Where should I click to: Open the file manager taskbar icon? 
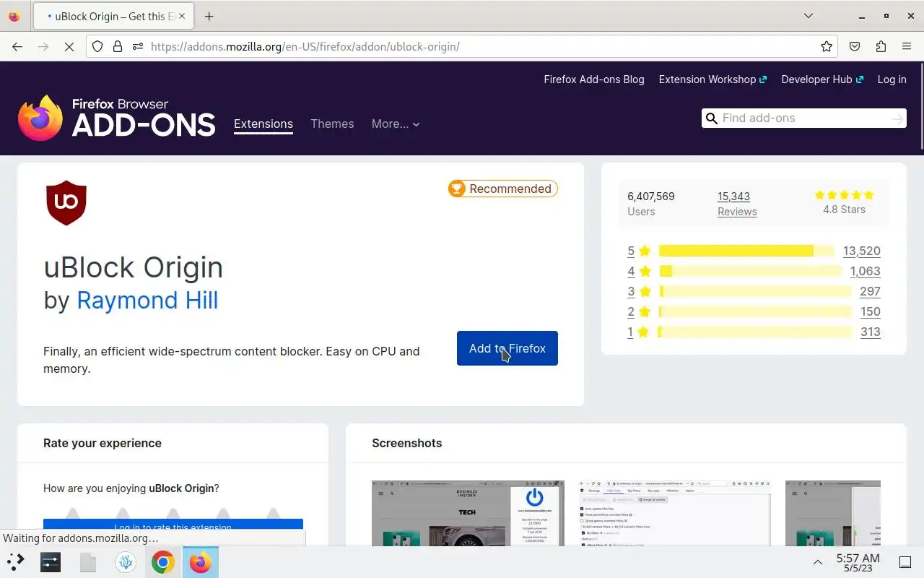coord(88,561)
